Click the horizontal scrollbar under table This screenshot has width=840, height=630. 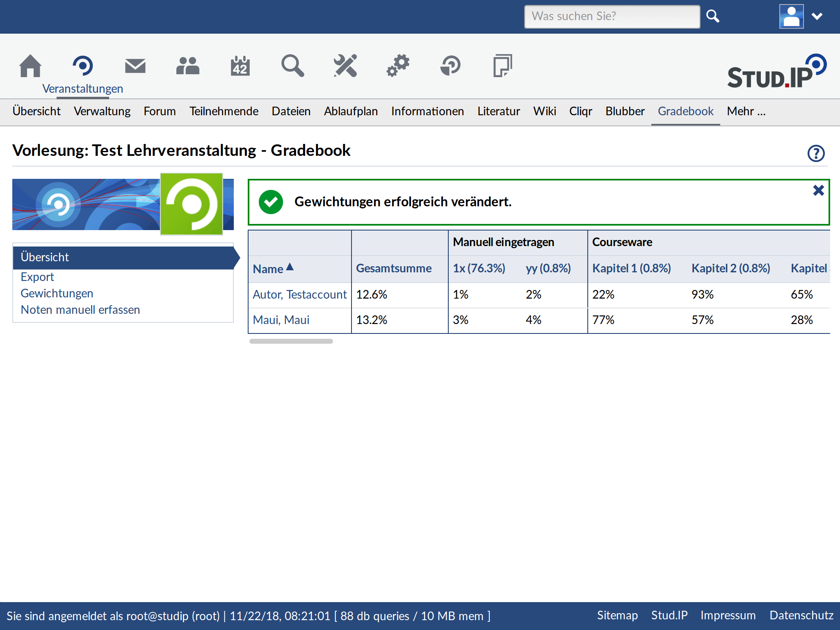tap(291, 341)
